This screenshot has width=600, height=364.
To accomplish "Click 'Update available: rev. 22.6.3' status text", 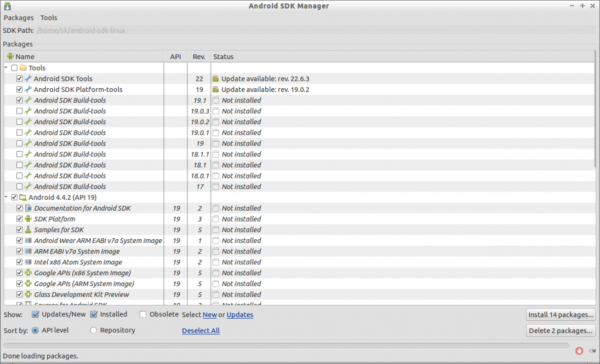I will pyautogui.click(x=266, y=79).
